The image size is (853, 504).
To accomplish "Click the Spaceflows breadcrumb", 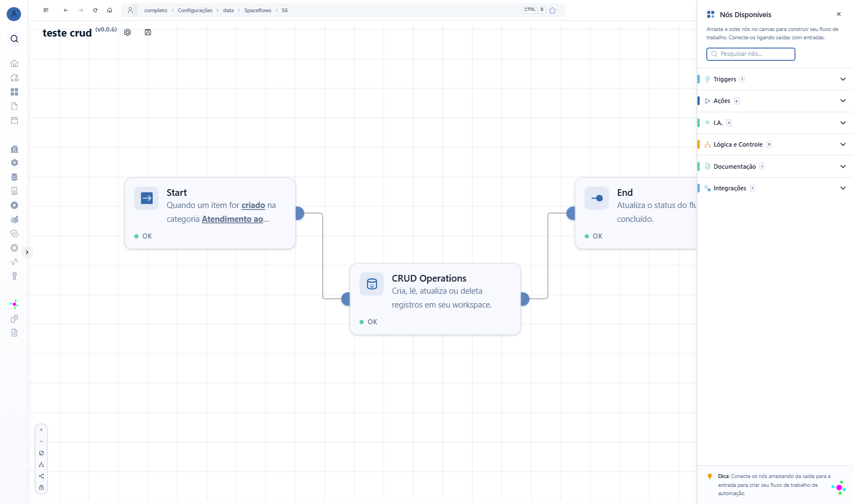I will click(258, 11).
